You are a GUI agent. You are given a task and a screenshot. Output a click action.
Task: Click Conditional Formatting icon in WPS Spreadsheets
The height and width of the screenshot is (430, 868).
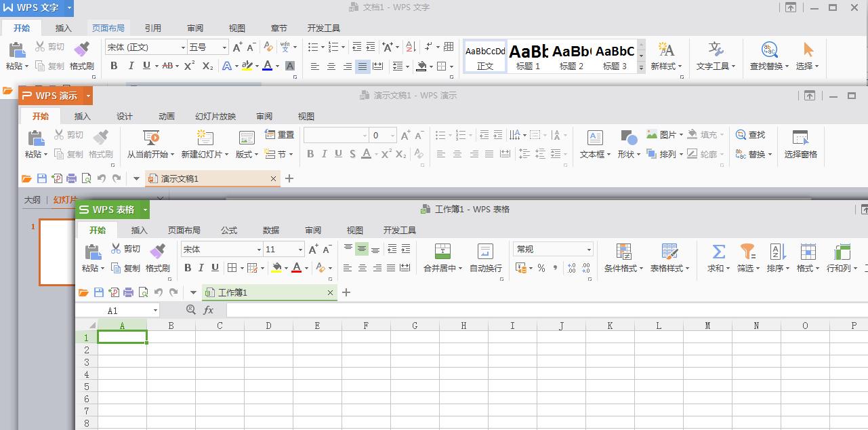pyautogui.click(x=624, y=252)
